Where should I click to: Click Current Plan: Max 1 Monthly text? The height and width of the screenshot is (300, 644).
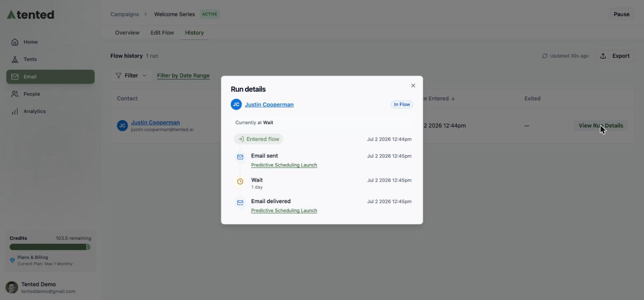click(x=45, y=264)
